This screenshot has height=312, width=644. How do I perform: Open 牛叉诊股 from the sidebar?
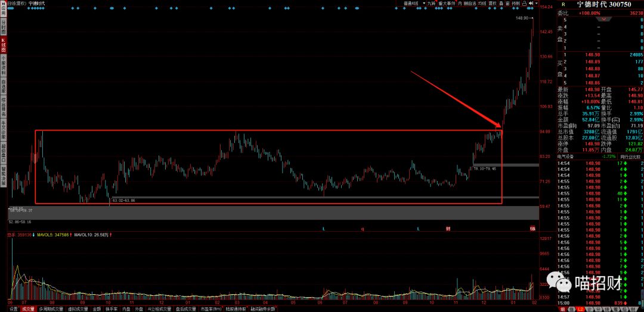(x=4, y=130)
